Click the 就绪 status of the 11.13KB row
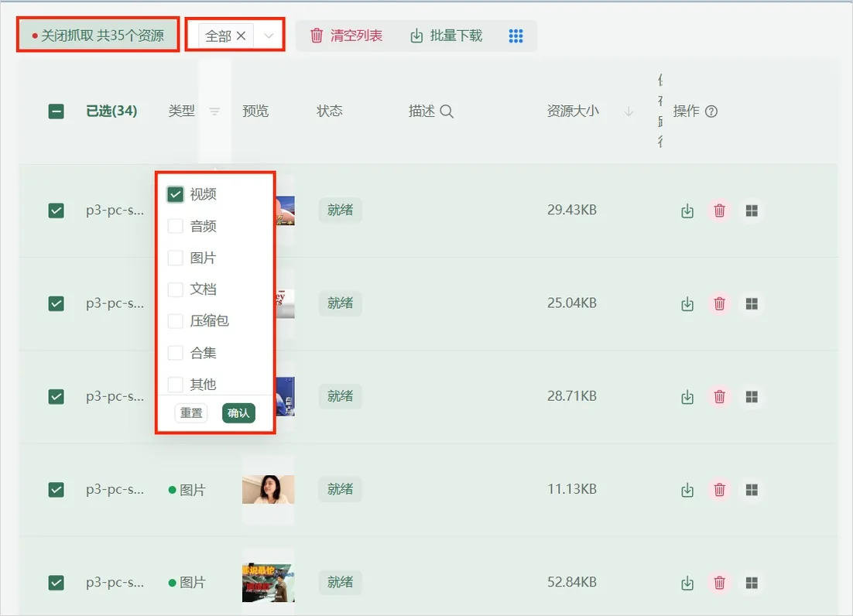Image resolution: width=853 pixels, height=616 pixels. point(340,489)
